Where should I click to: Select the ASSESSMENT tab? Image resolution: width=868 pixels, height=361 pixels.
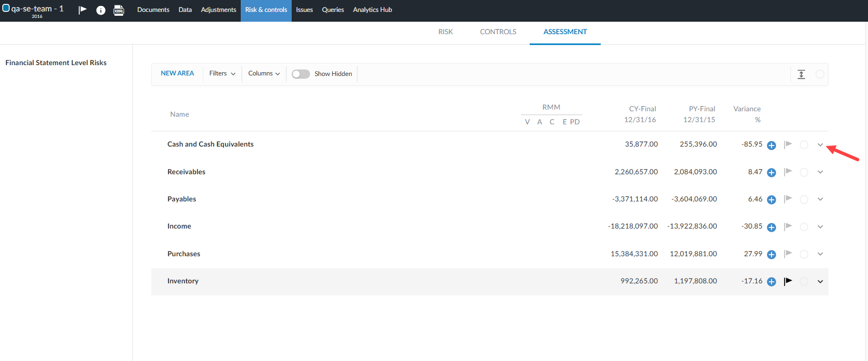[x=565, y=32]
